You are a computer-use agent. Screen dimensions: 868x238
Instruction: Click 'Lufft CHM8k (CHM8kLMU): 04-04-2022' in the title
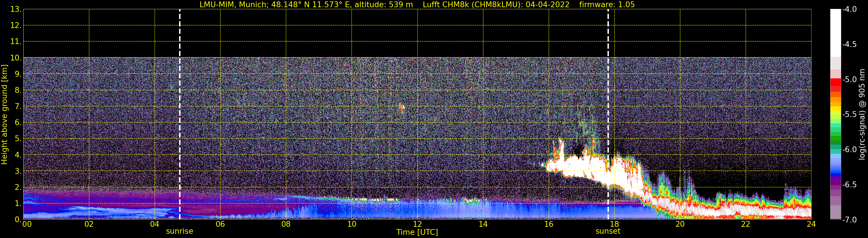pyautogui.click(x=496, y=5)
